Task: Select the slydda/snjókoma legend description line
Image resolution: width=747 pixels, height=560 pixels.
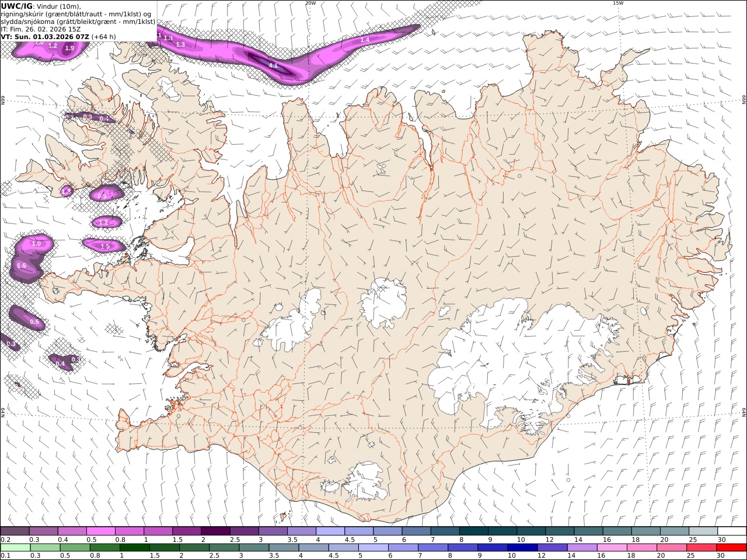Action: pos(78,22)
